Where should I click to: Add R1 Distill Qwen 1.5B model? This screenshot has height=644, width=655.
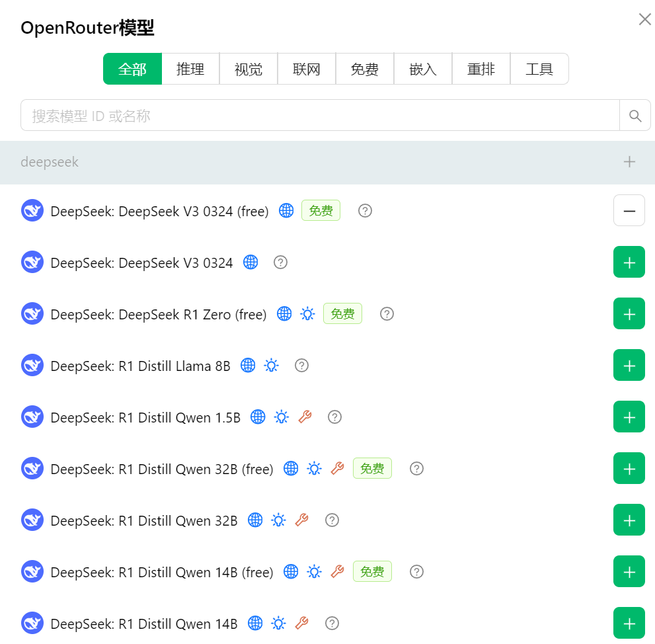coord(629,417)
